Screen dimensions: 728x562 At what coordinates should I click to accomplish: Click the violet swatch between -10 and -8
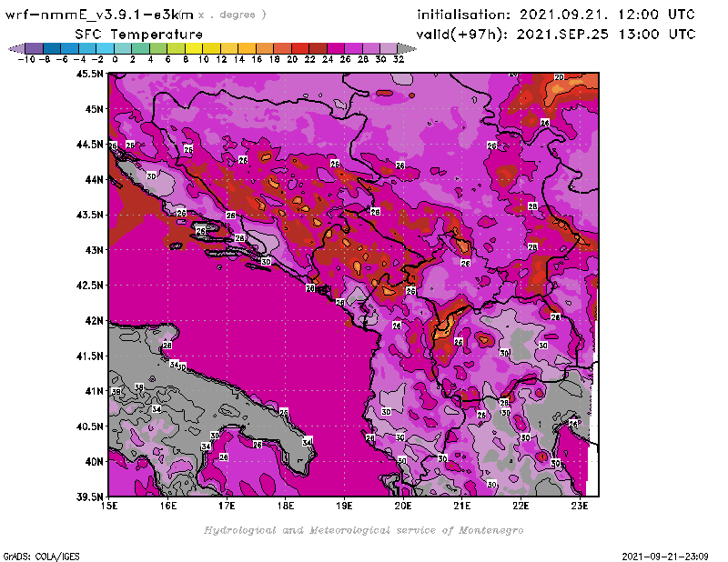[x=34, y=49]
